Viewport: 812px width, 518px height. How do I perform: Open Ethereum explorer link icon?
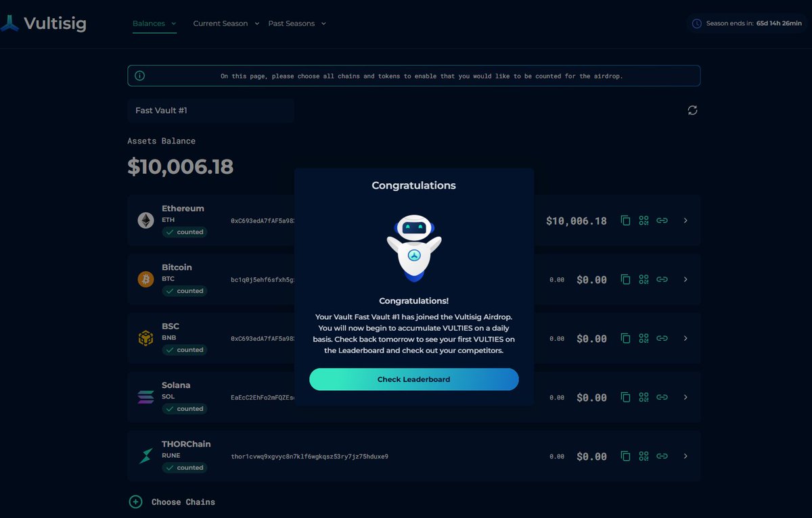pyautogui.click(x=662, y=220)
